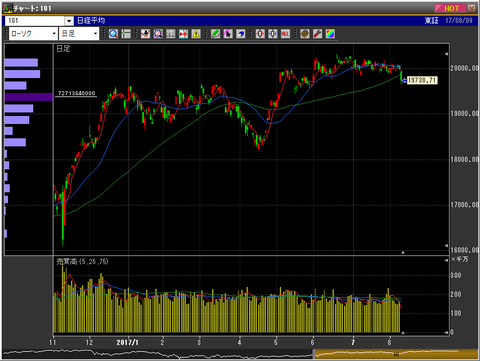Click the green grid table icon in toolbar
This screenshot has width=480, height=361.
click(x=126, y=34)
